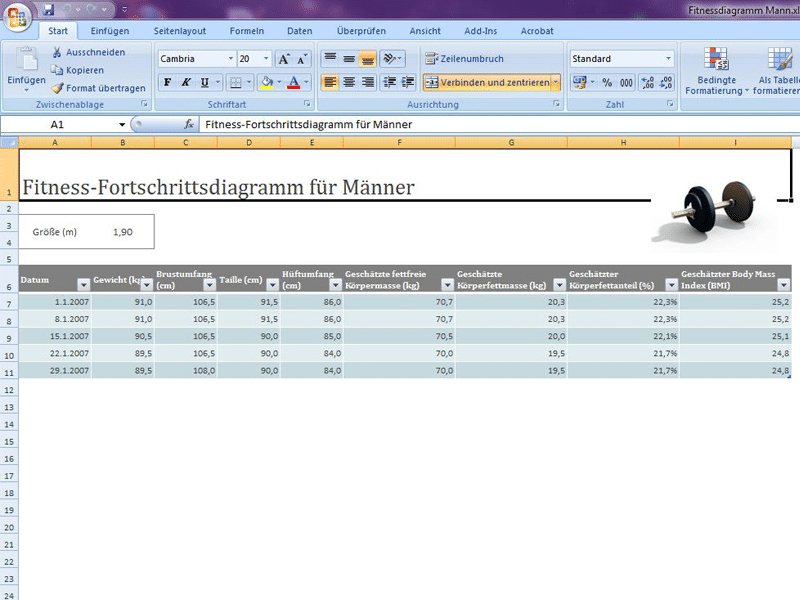The image size is (800, 600).
Task: Apply yellow fill color bucket
Action: pos(267,82)
